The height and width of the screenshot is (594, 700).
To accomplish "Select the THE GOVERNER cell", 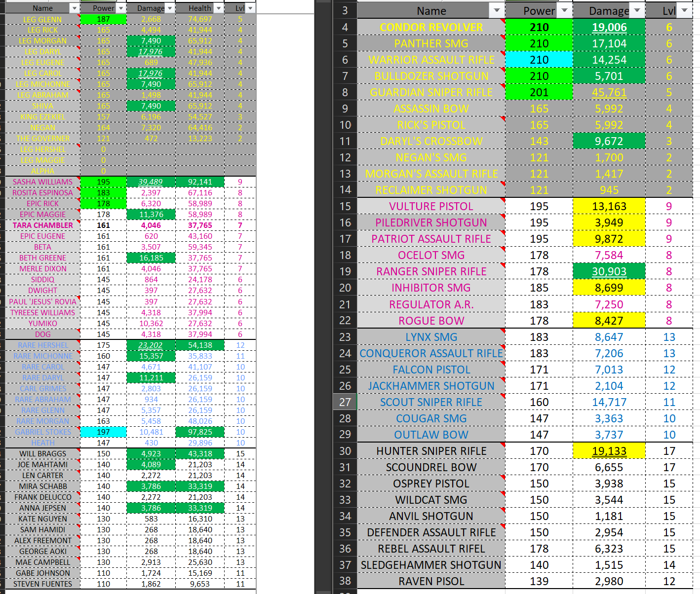I will coord(42,139).
